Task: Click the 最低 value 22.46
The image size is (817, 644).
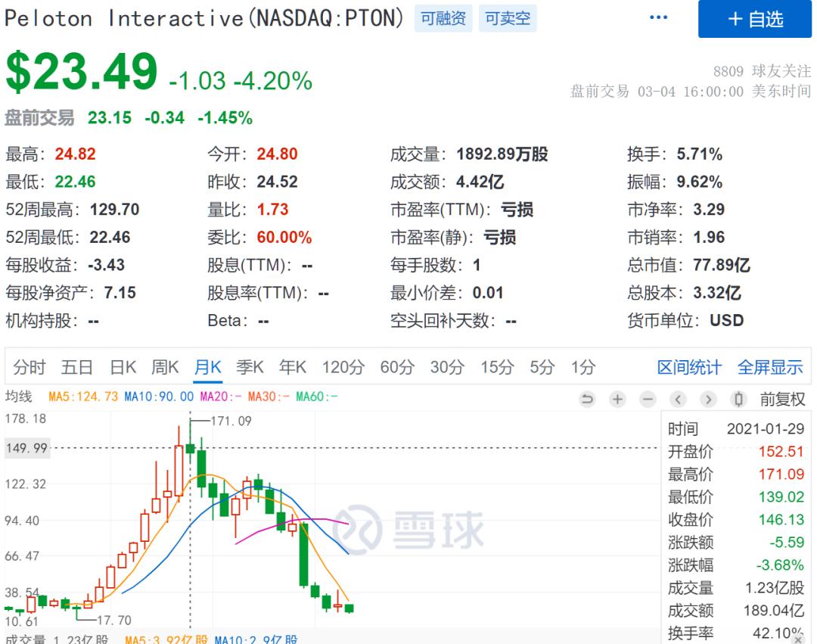Action: (76, 182)
